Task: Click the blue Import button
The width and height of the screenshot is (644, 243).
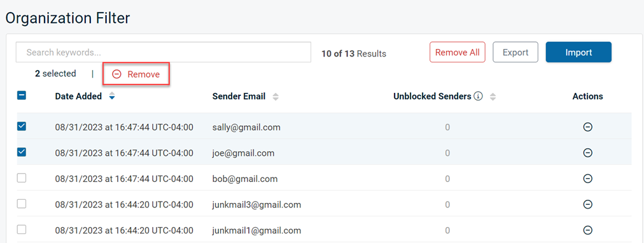Action: (x=578, y=52)
